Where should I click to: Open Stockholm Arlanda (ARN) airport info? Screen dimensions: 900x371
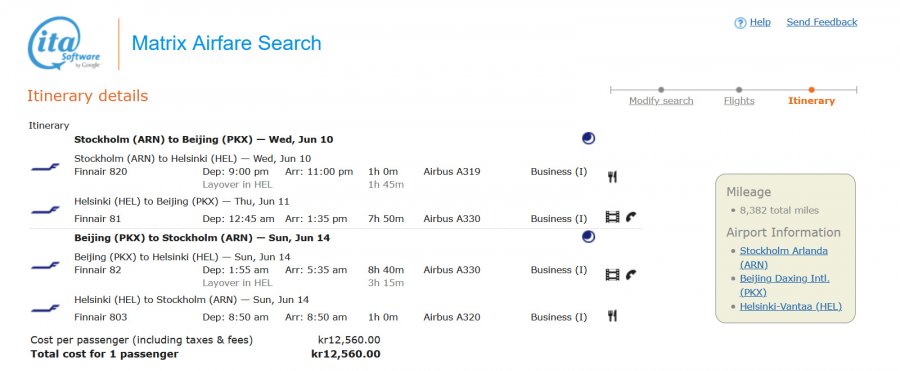pyautogui.click(x=783, y=258)
